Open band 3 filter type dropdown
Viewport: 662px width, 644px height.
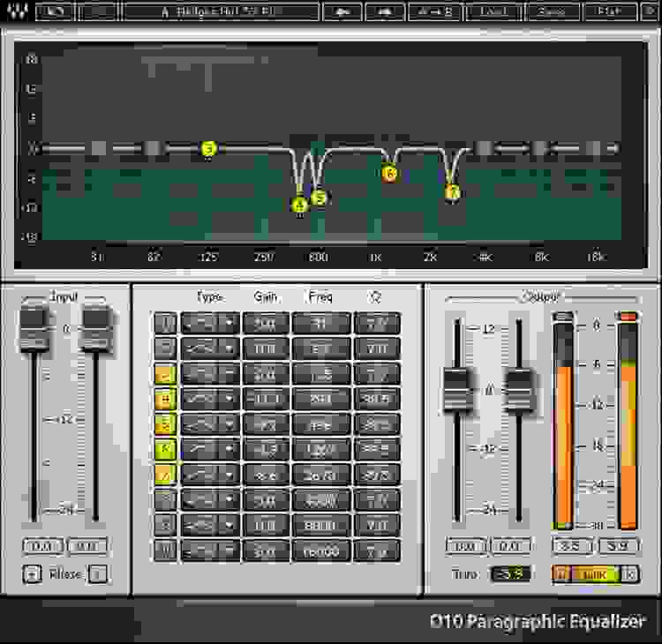[210, 374]
